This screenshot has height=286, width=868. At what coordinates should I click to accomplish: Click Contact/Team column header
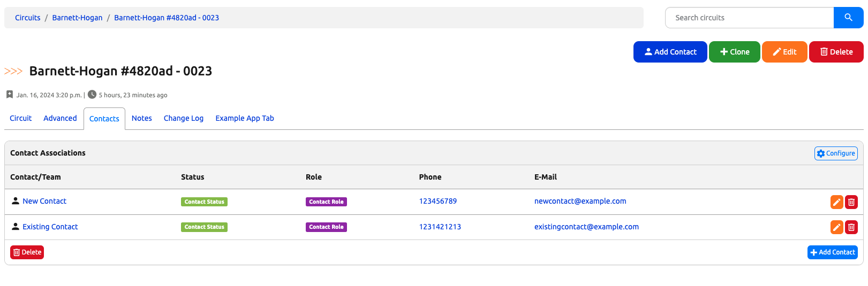35,177
